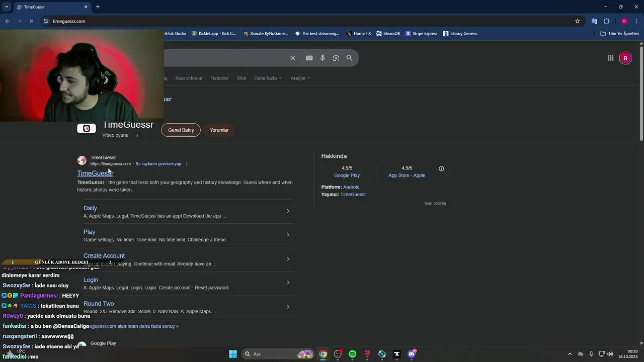Open the App Store - Apple link
The height and width of the screenshot is (362, 644).
point(407,175)
